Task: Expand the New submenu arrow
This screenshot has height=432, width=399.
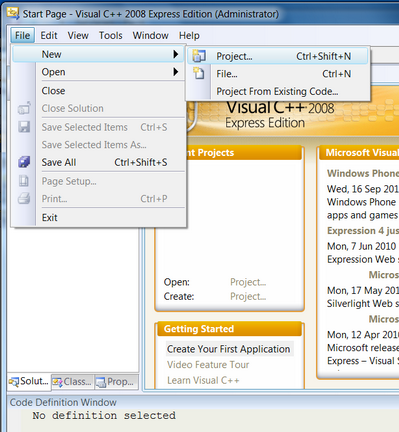Action: [x=176, y=54]
